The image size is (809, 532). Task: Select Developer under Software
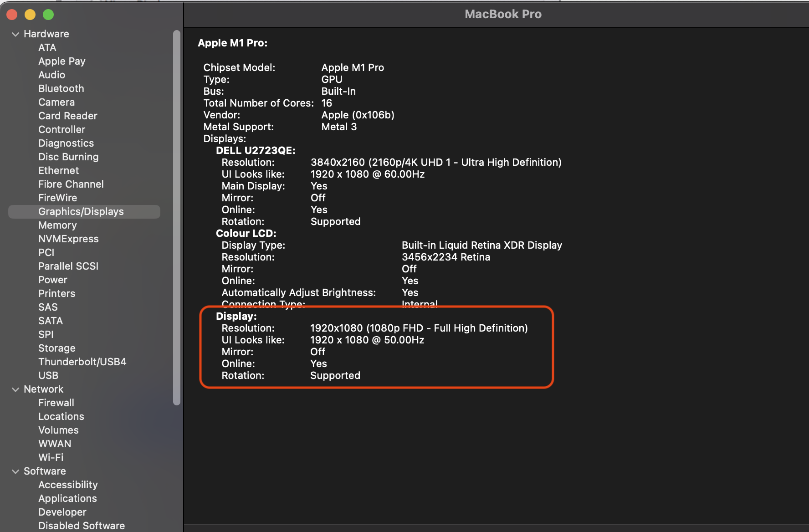pyautogui.click(x=62, y=512)
